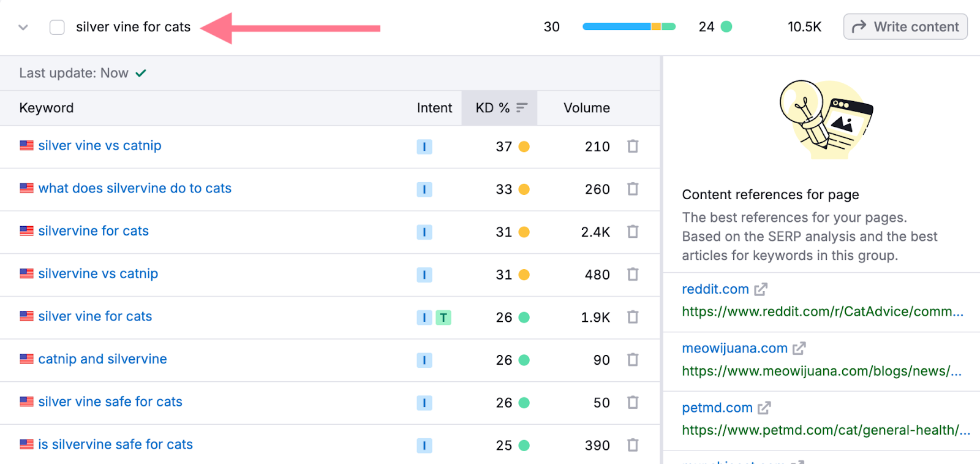
Task: Click external link icon beside meowijuana.com
Action: coord(799,349)
